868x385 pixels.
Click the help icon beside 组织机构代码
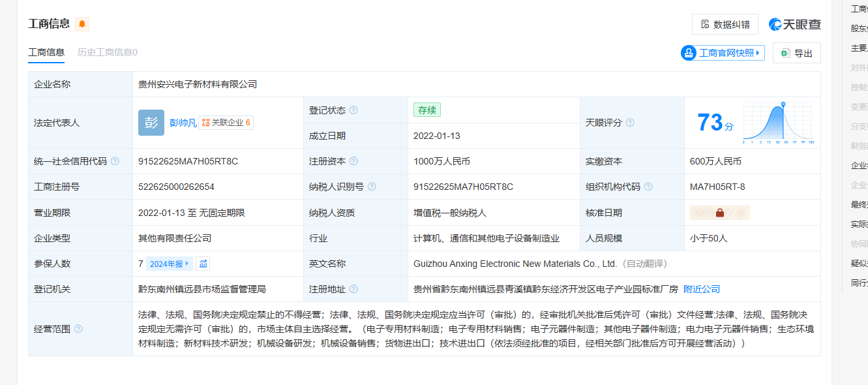click(x=648, y=187)
